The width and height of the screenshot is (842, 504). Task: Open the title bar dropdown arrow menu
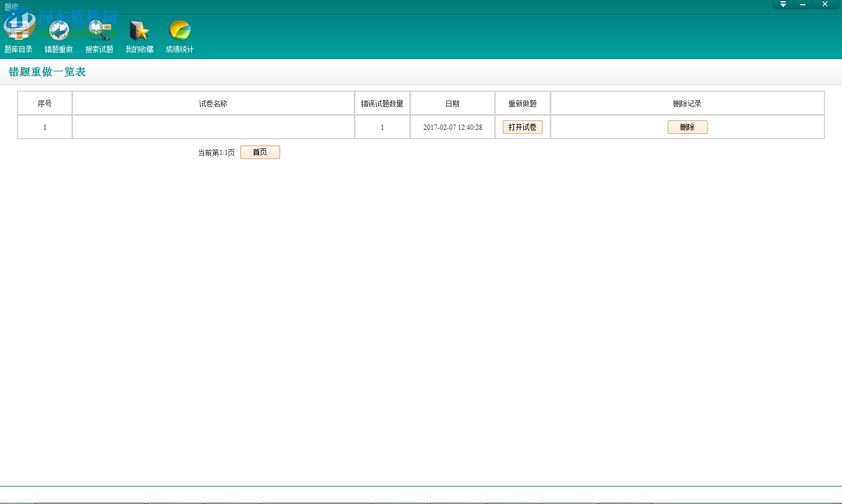click(783, 5)
